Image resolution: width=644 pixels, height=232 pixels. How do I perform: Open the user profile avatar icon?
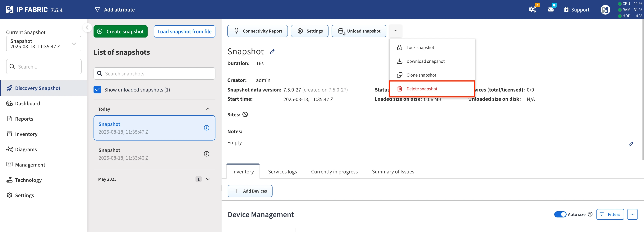[605, 10]
